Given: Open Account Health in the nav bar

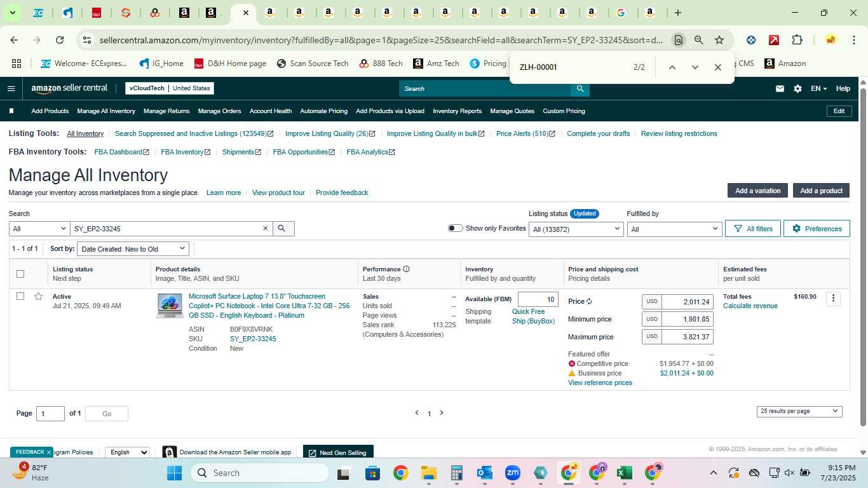Looking at the screenshot, I should (x=271, y=111).
